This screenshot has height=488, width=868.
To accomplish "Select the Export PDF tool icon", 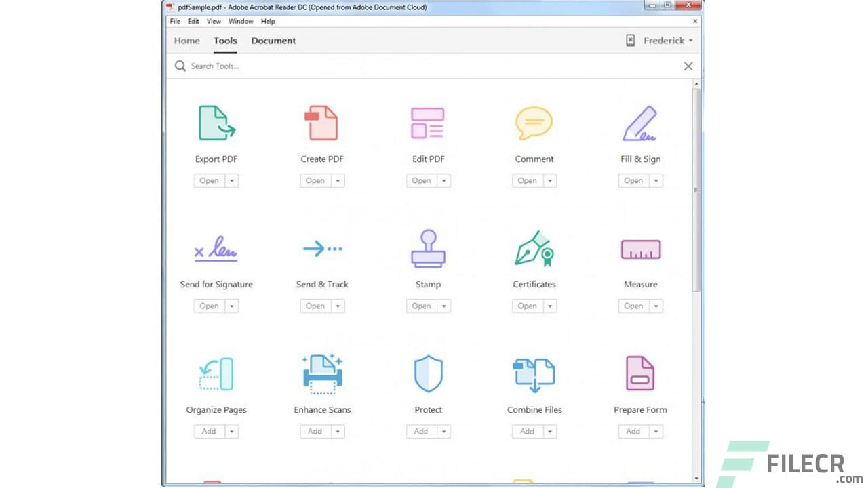I will pos(216,123).
